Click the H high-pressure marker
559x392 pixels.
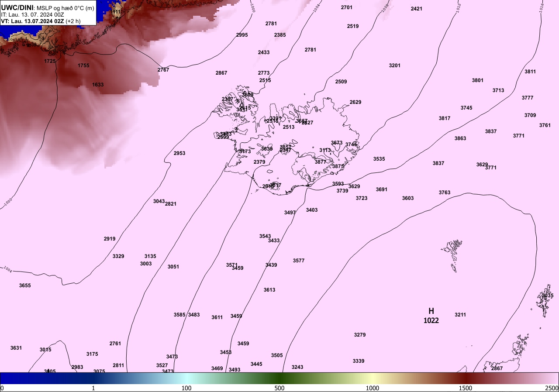(431, 311)
